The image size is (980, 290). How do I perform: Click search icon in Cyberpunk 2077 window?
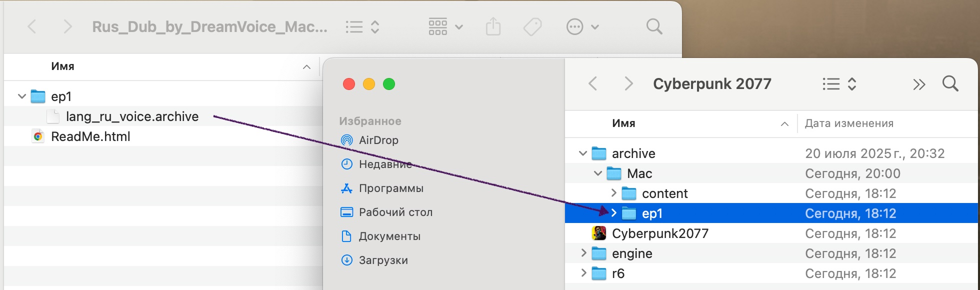950,83
